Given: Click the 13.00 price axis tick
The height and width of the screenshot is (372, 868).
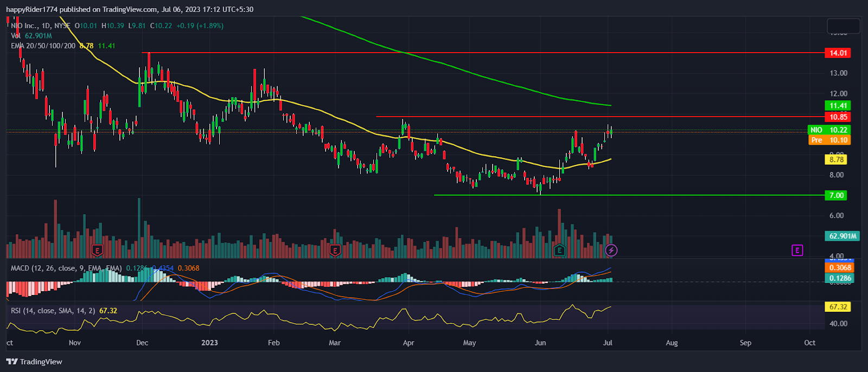Looking at the screenshot, I should [x=838, y=73].
